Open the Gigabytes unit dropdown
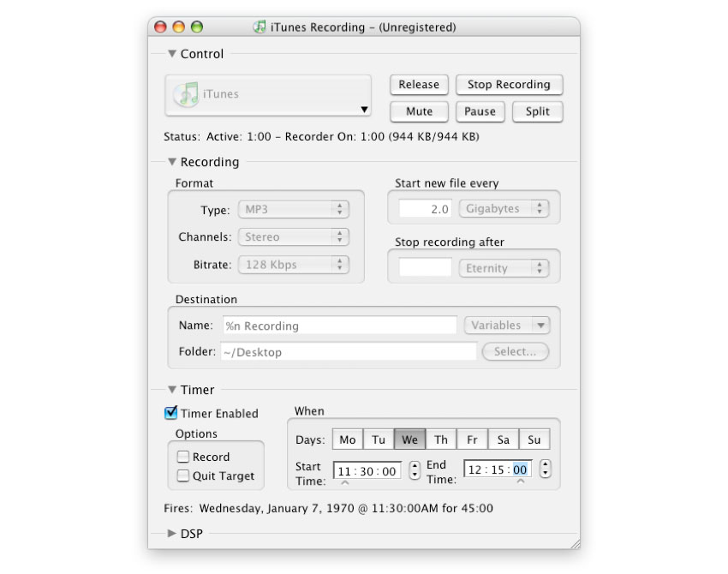Image resolution: width=728 pixels, height=574 pixels. (x=504, y=208)
